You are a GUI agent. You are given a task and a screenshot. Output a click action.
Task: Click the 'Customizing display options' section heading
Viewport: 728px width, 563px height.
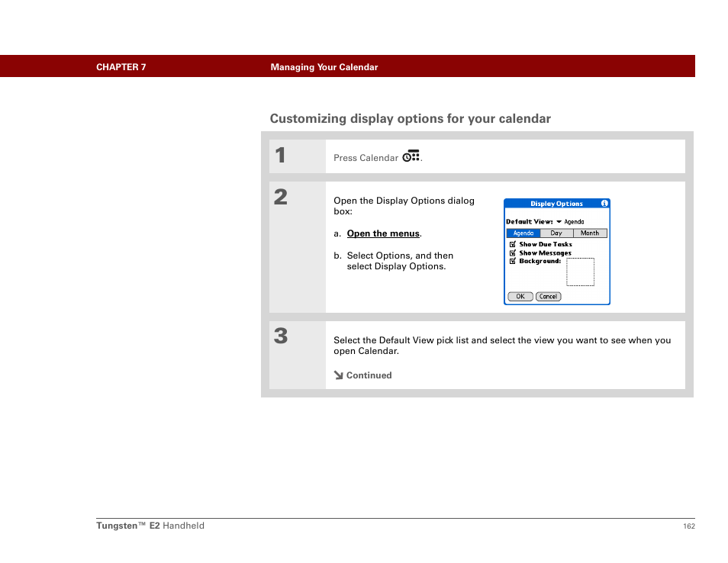point(410,119)
